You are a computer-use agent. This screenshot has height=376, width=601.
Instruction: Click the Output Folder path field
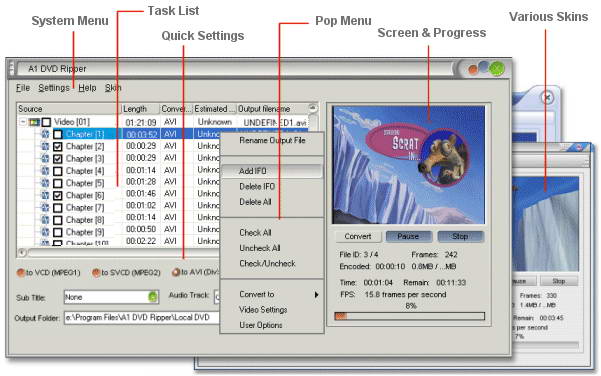pyautogui.click(x=142, y=318)
